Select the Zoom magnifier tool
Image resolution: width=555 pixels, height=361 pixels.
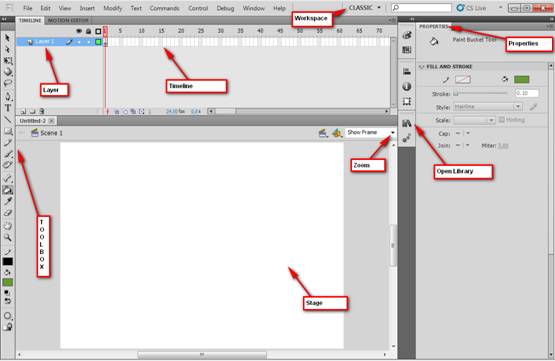coord(8,237)
